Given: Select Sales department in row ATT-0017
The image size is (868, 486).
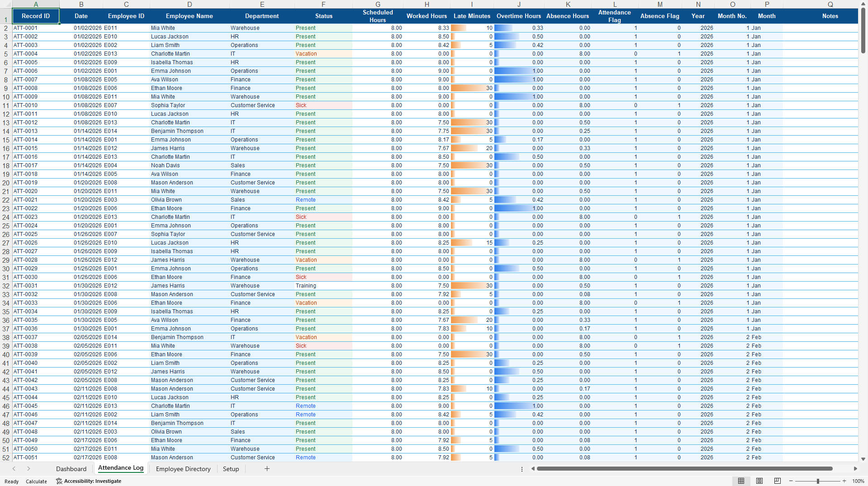Looking at the screenshot, I should 262,165.
